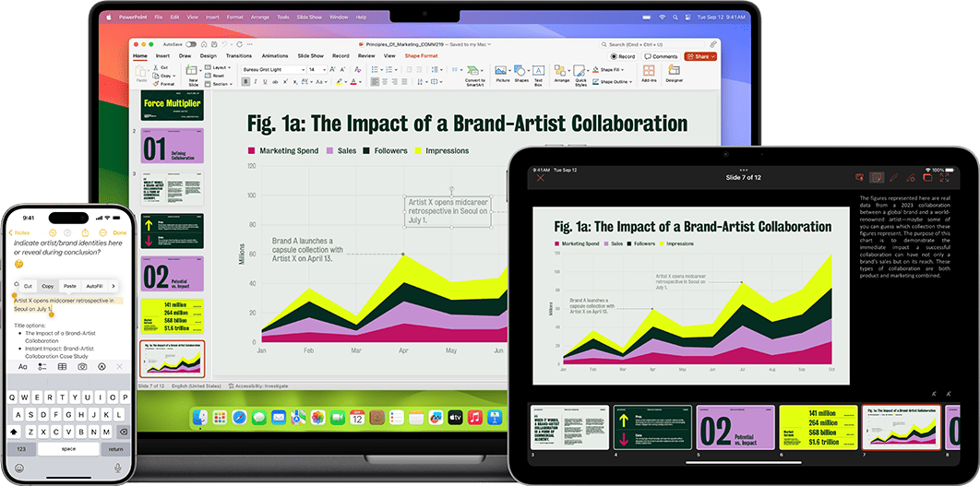This screenshot has width=980, height=486.
Task: Click the Share button
Action: tap(699, 56)
